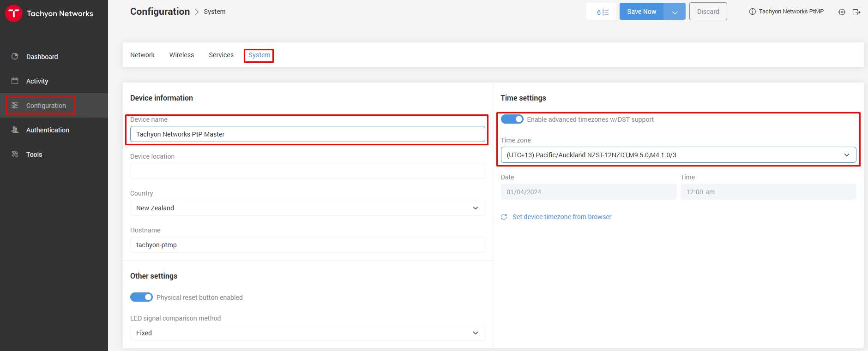Click the Tools wrench icon
The image size is (868, 351).
[15, 154]
